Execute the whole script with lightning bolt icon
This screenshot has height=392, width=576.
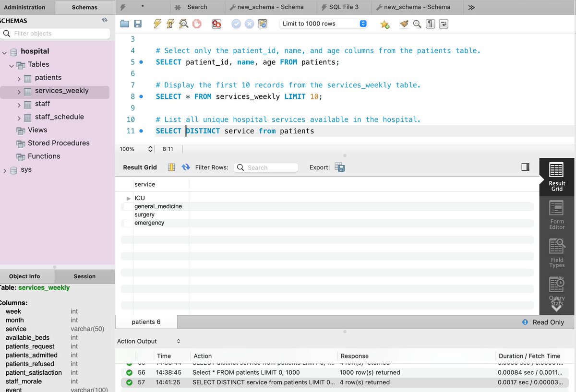tap(157, 24)
